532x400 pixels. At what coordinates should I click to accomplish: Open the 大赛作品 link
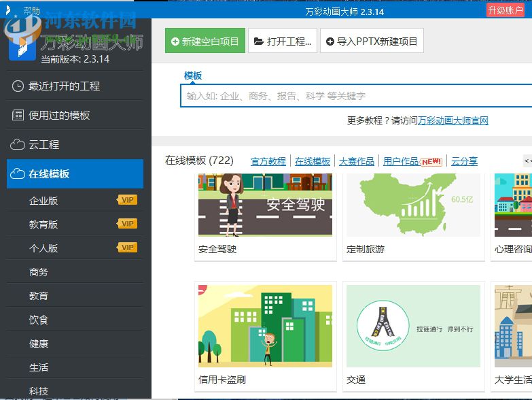click(x=357, y=161)
